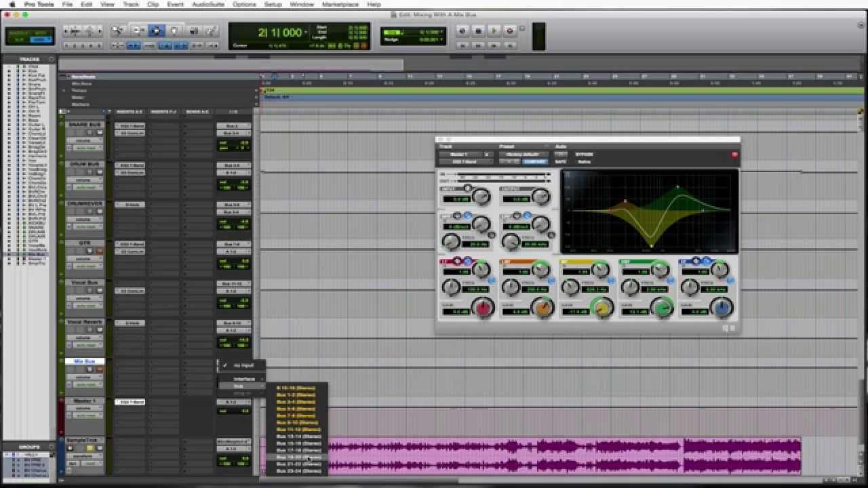
Task: Click the yellow MF gain knob
Action: (x=601, y=308)
